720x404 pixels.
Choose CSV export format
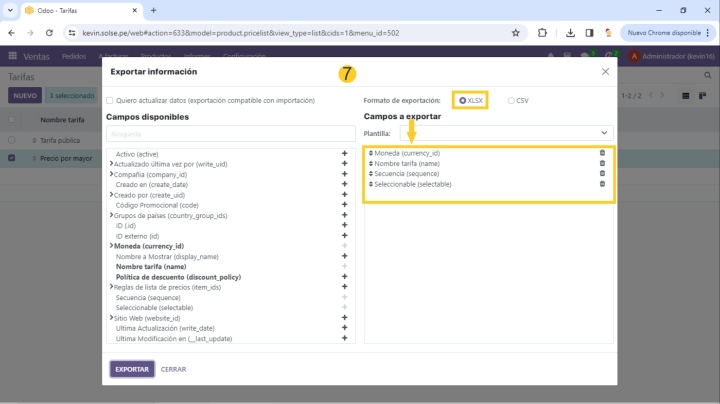(x=511, y=101)
